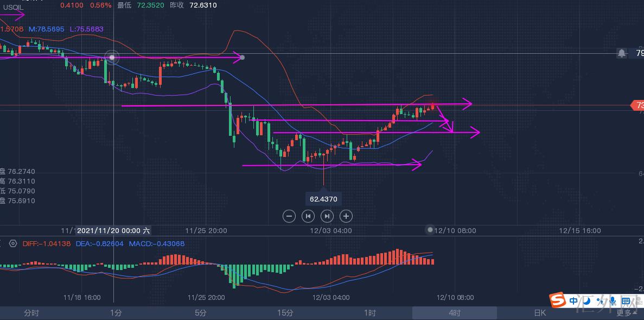The height and width of the screenshot is (320, 644).
Task: Open MACD indicator settings via the hexagon icon
Action: [x=12, y=243]
